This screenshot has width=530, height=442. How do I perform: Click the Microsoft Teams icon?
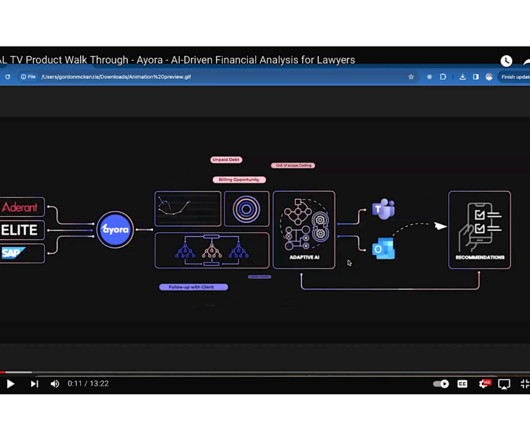point(384,209)
